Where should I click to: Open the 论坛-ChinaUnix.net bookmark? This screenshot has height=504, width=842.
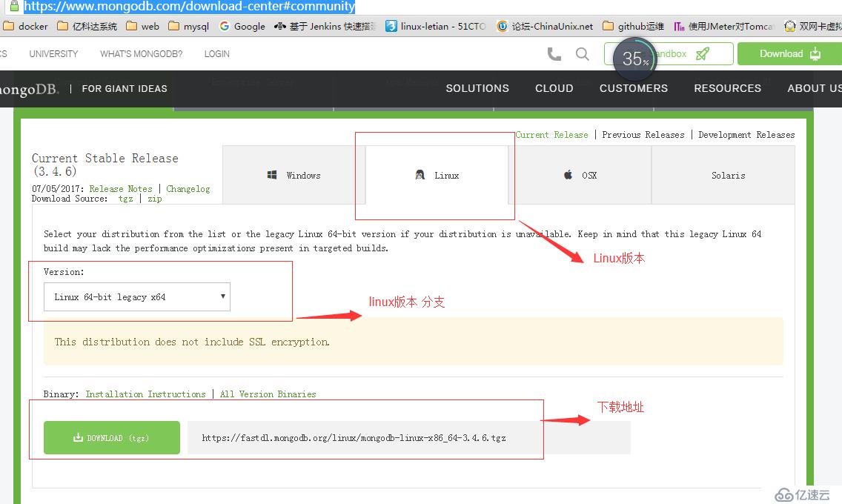coord(545,26)
